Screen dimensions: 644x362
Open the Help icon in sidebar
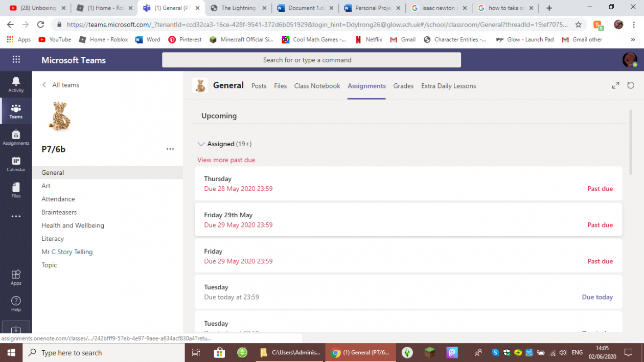tap(16, 304)
